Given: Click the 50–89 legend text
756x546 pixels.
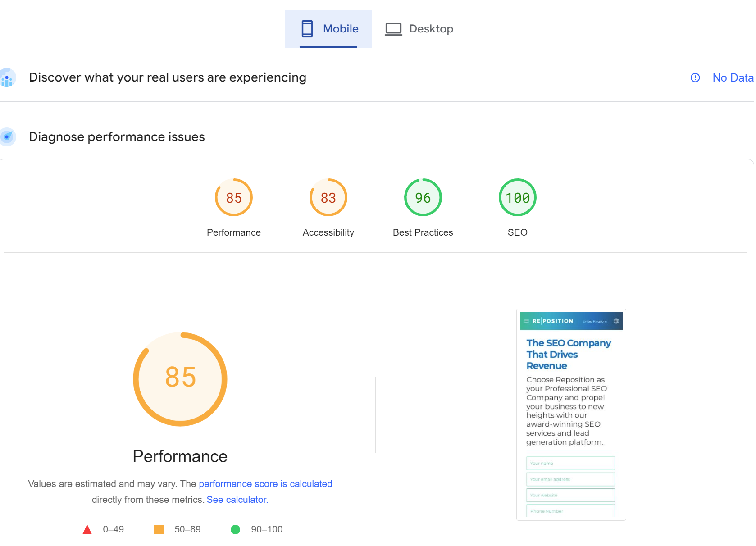Looking at the screenshot, I should [x=188, y=529].
